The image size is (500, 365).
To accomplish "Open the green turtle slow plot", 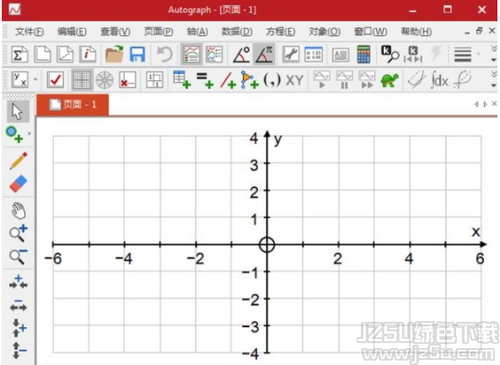I will [x=389, y=80].
